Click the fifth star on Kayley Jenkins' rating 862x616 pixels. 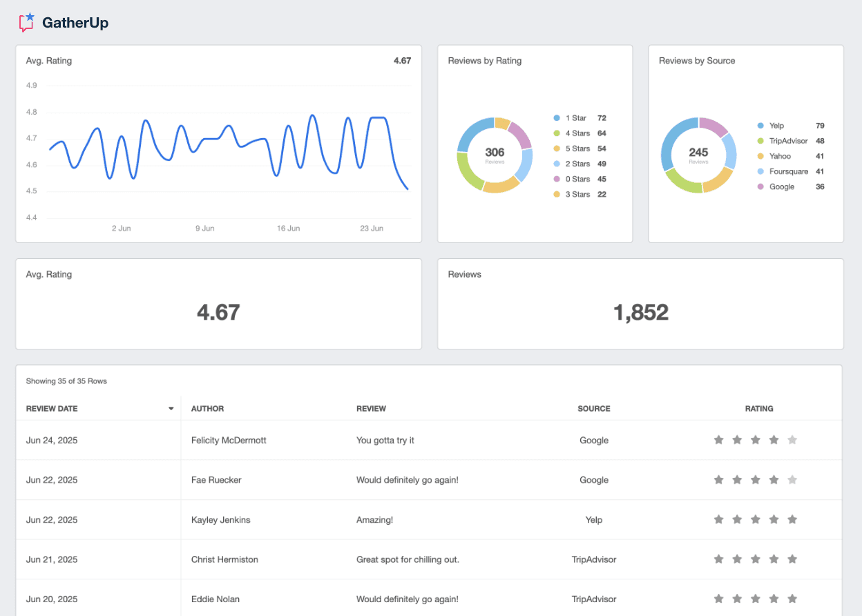click(793, 519)
